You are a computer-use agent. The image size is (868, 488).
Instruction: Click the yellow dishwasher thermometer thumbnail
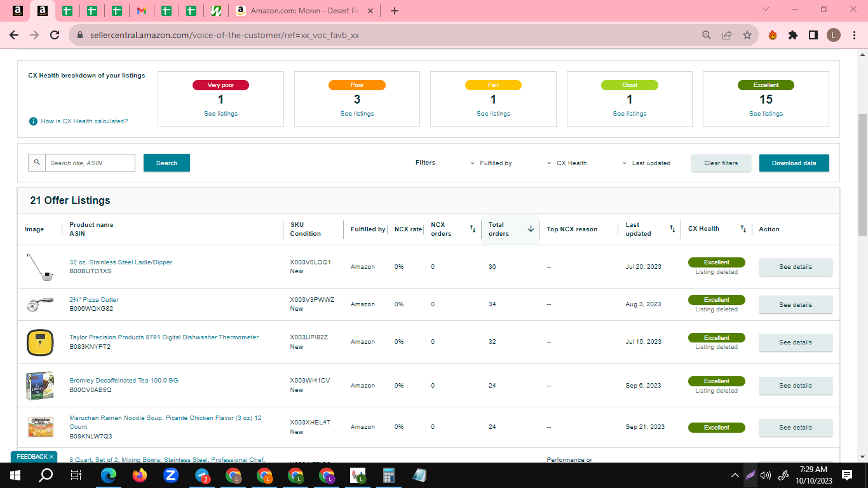click(x=40, y=342)
